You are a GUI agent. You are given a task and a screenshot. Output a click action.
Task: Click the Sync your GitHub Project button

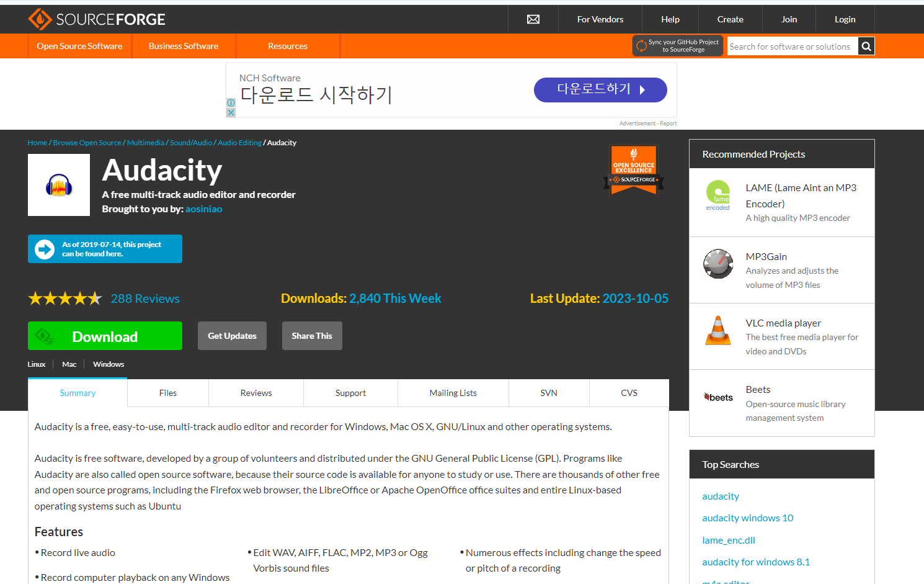pos(677,45)
